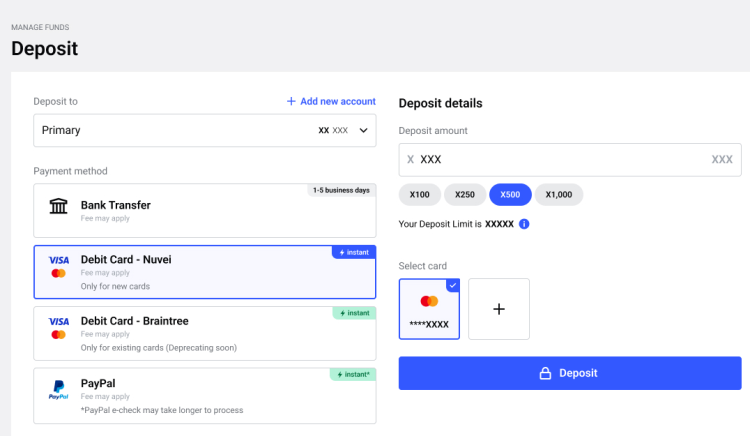The image size is (750, 436).
Task: Click the Deposit amount input field
Action: pos(560,159)
